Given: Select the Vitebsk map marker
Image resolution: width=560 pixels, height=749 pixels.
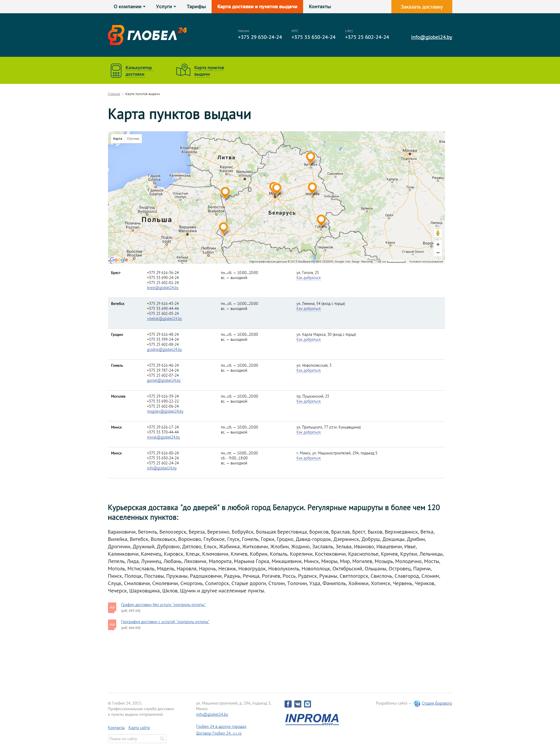Looking at the screenshot, I should (x=310, y=158).
